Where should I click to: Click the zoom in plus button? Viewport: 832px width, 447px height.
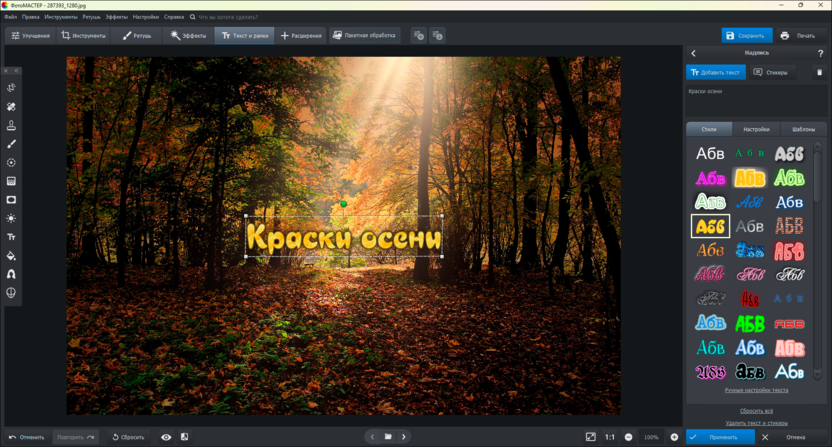(x=674, y=437)
